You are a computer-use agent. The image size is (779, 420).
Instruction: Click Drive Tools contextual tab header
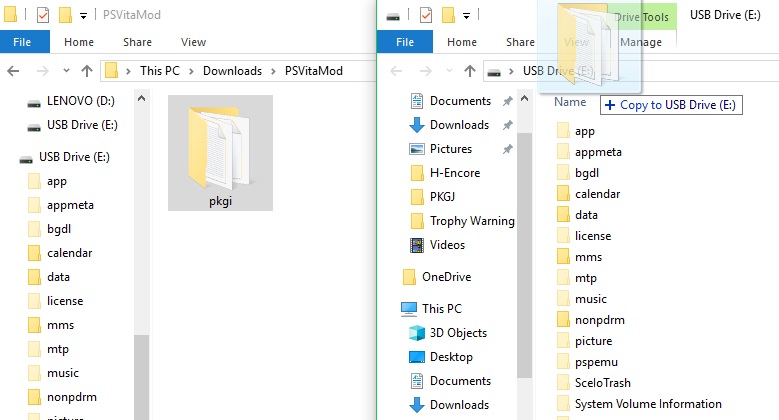(x=641, y=16)
